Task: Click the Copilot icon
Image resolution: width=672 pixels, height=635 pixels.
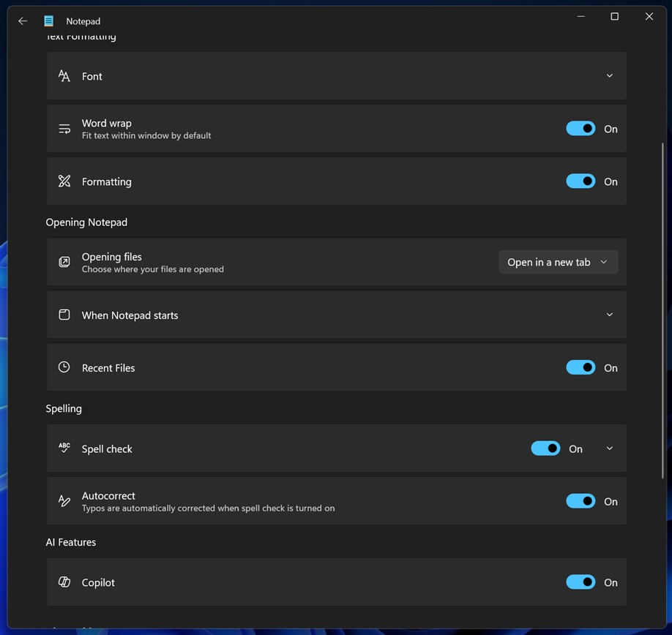Action: click(64, 582)
